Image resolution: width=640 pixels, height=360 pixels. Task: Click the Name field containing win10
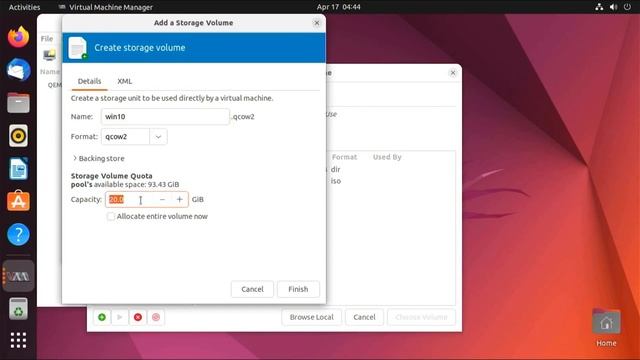coord(165,117)
